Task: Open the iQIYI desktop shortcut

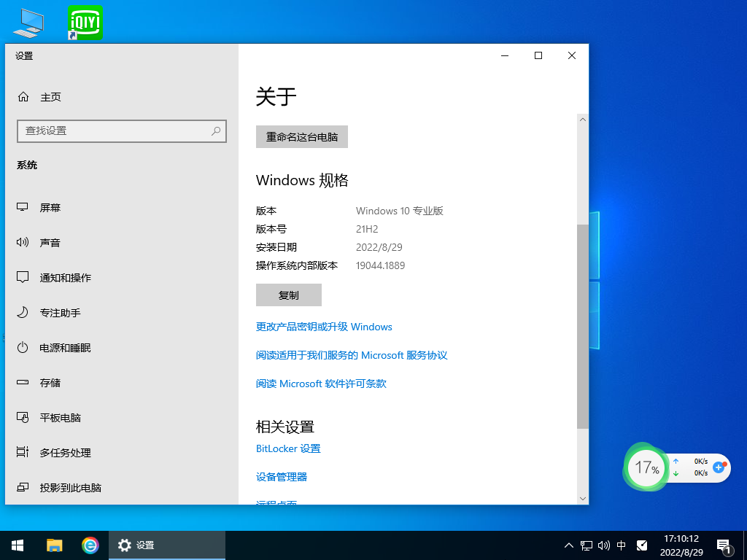Action: [x=85, y=23]
